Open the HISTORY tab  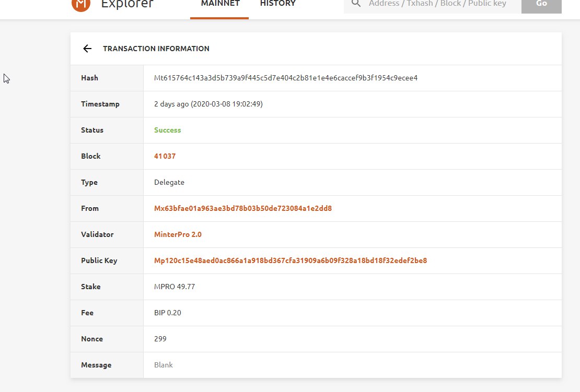tap(277, 4)
